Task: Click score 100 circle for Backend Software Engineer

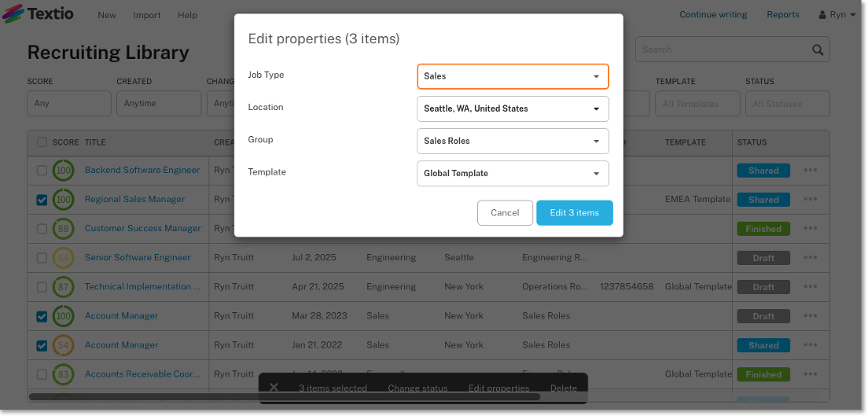Action: 64,171
